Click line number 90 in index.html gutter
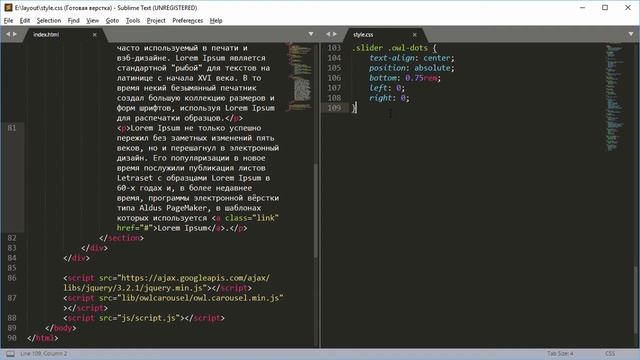This screenshot has width=640, height=360. tap(11, 338)
